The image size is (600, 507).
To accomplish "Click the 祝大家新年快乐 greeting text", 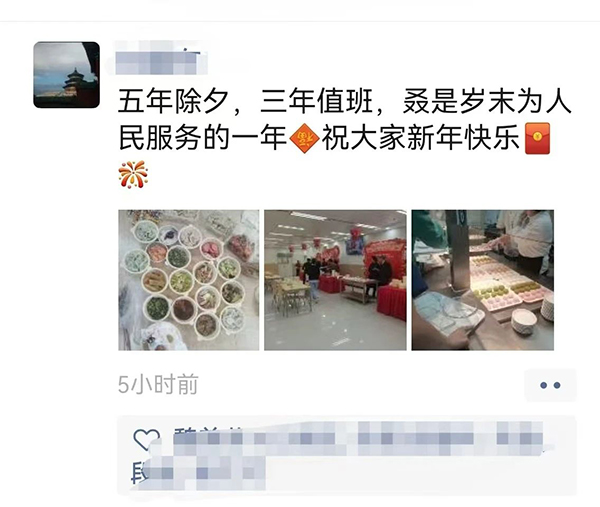I will click(x=421, y=138).
